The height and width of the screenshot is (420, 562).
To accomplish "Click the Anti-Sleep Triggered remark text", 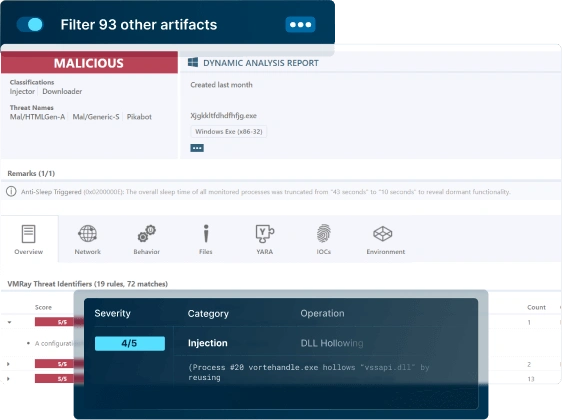I will coord(265,192).
